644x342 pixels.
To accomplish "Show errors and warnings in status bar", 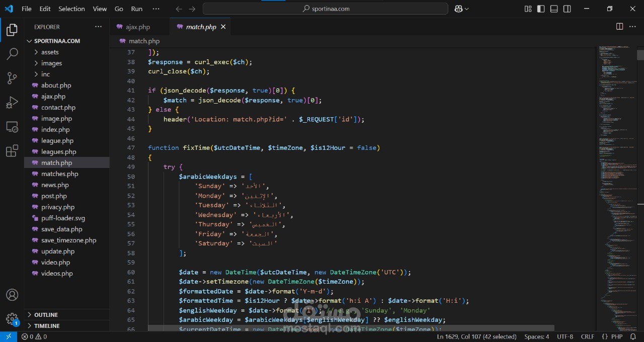I will click(x=34, y=336).
